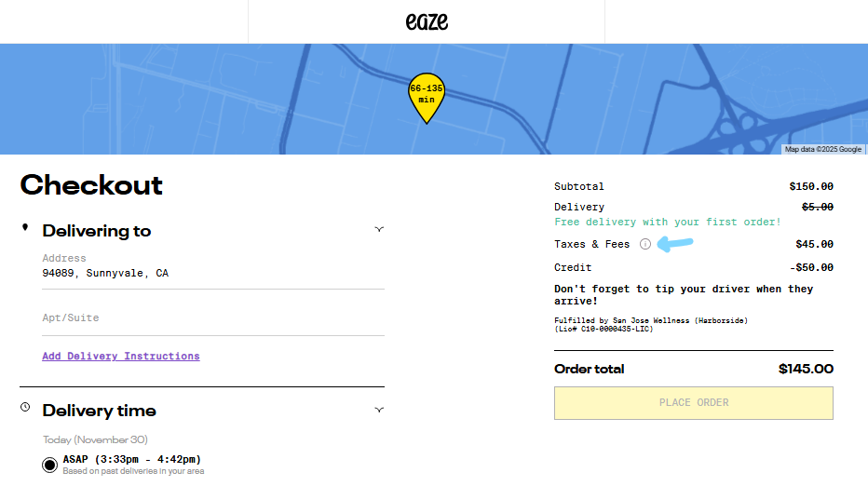Click the clock icon beside Delivery time

click(25, 408)
